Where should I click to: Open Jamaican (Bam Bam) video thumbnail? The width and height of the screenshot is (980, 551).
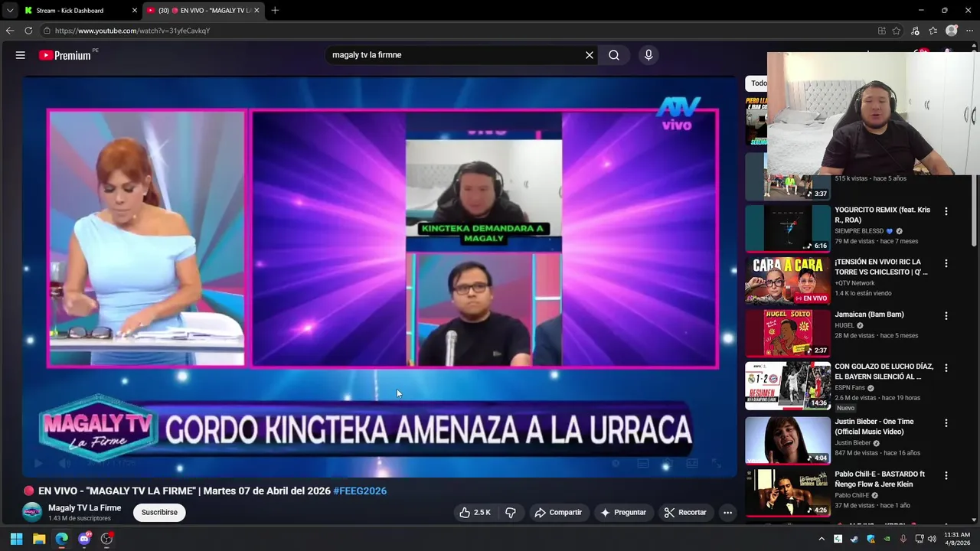click(x=788, y=333)
